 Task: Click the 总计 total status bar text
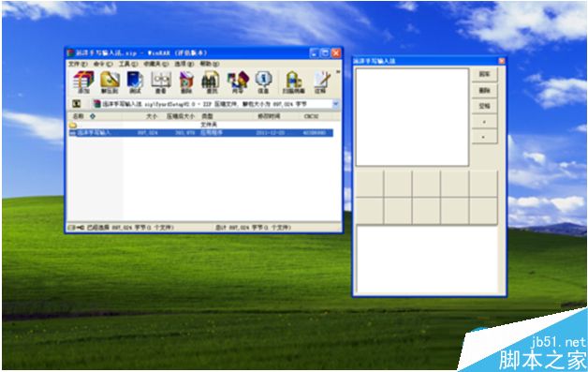253,228
